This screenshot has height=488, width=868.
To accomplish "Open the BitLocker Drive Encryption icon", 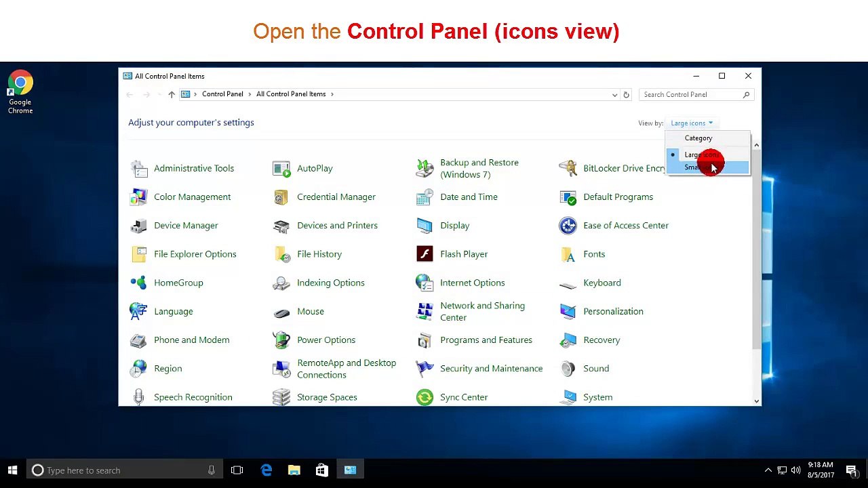I will tap(568, 168).
